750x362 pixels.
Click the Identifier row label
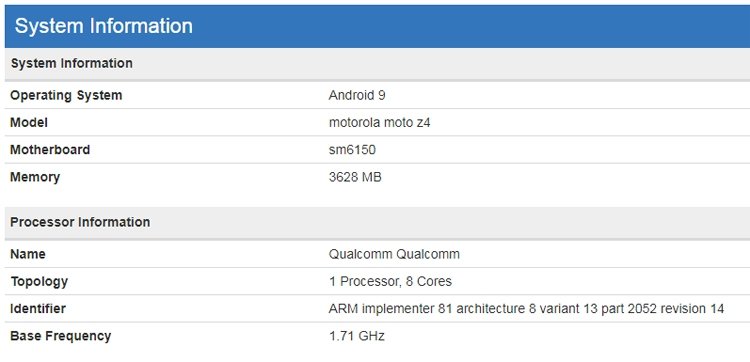pyautogui.click(x=38, y=308)
